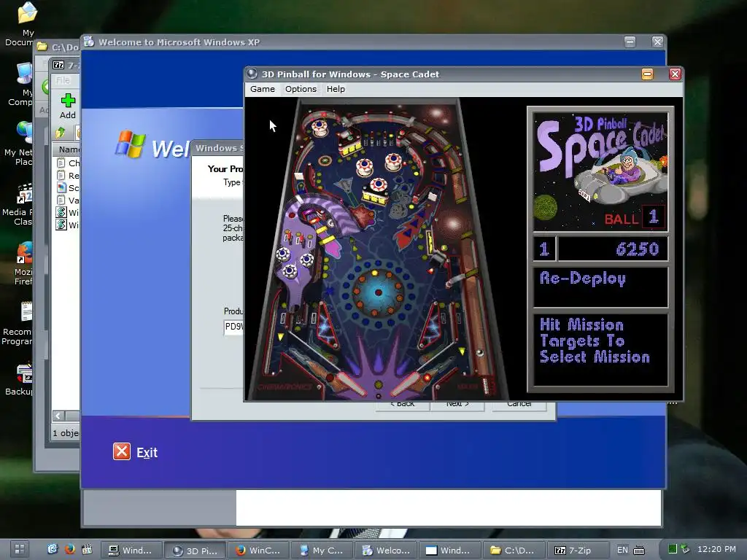Switch to first Wind... taskbar button
This screenshot has height=560, width=747.
[131, 551]
